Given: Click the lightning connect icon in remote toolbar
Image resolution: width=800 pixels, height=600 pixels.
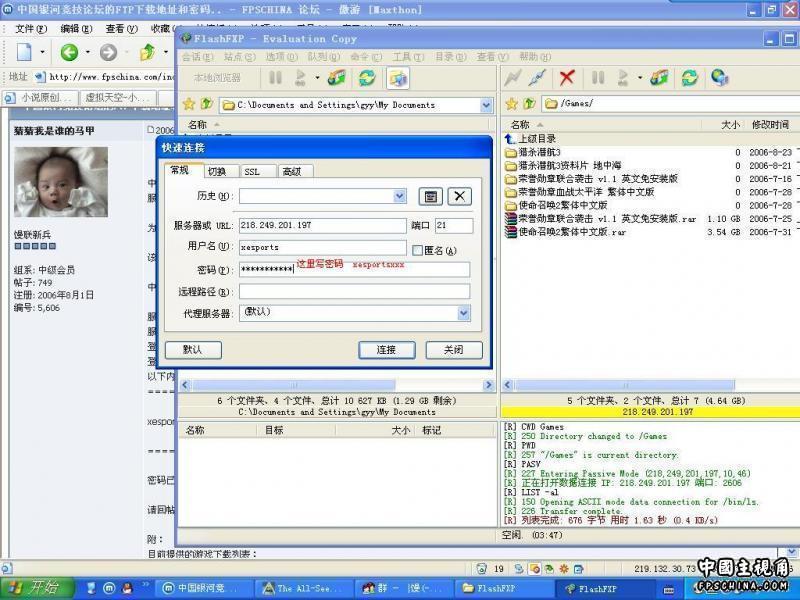Looking at the screenshot, I should pos(512,78).
